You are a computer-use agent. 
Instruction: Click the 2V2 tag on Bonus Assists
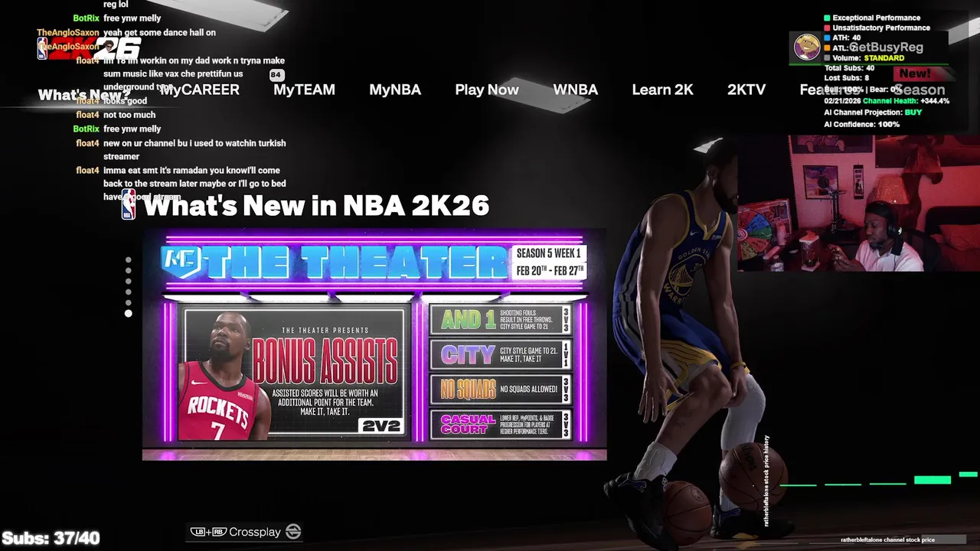(381, 425)
